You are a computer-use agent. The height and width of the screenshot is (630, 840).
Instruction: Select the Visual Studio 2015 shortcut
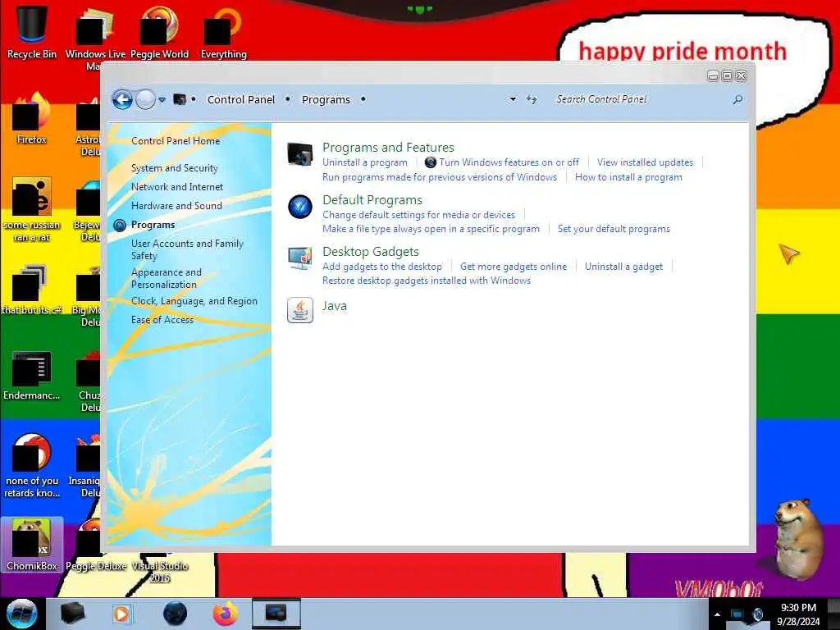160,569
